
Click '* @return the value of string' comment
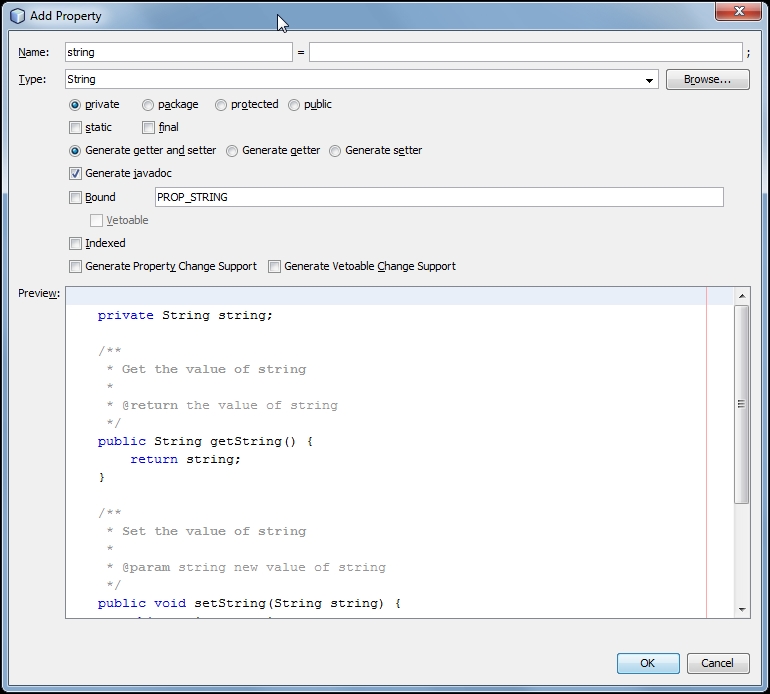222,405
